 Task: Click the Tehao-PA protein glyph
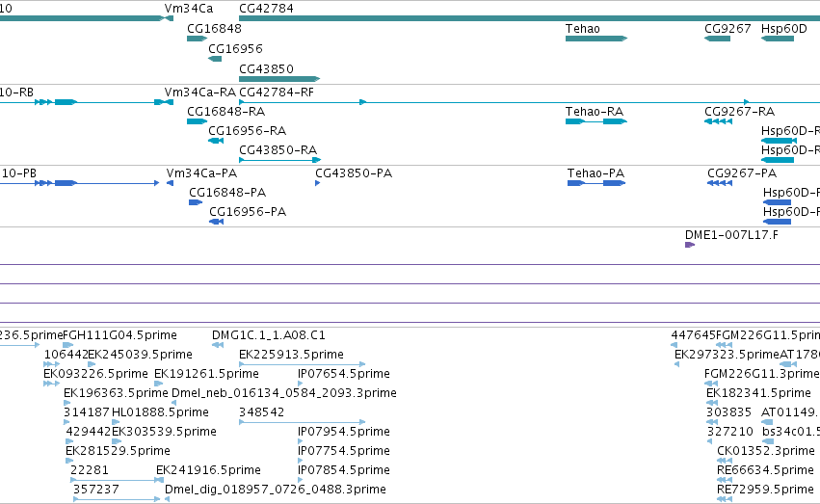(x=596, y=183)
